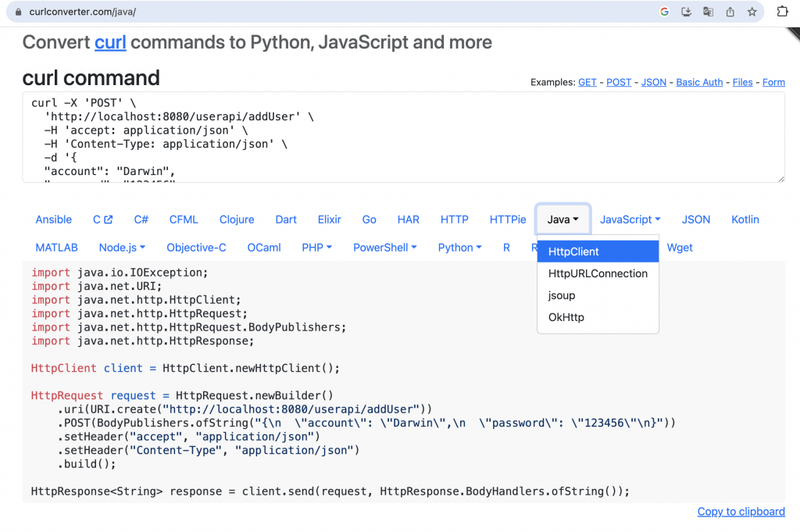The image size is (800, 532).
Task: Click the translate page icon
Action: pos(708,12)
